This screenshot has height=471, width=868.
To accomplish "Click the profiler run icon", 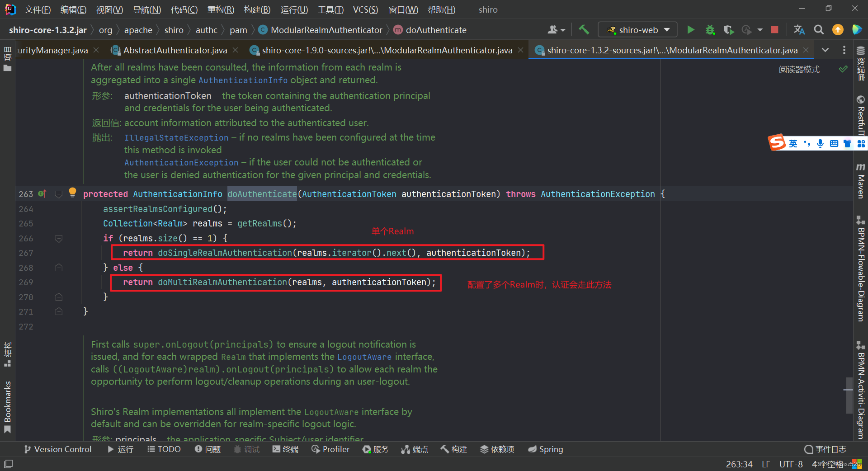I will pos(746,30).
